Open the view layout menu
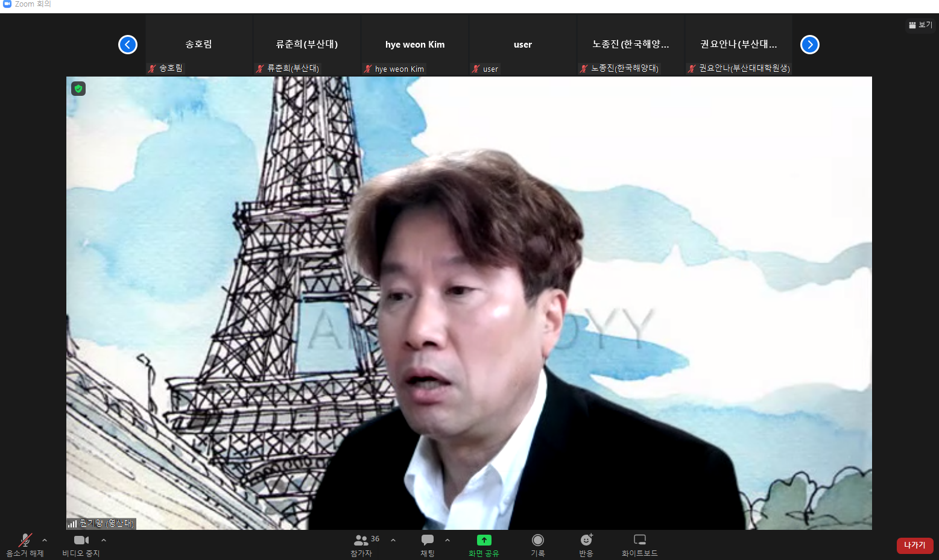Screen dimensions: 939x560 [920, 25]
